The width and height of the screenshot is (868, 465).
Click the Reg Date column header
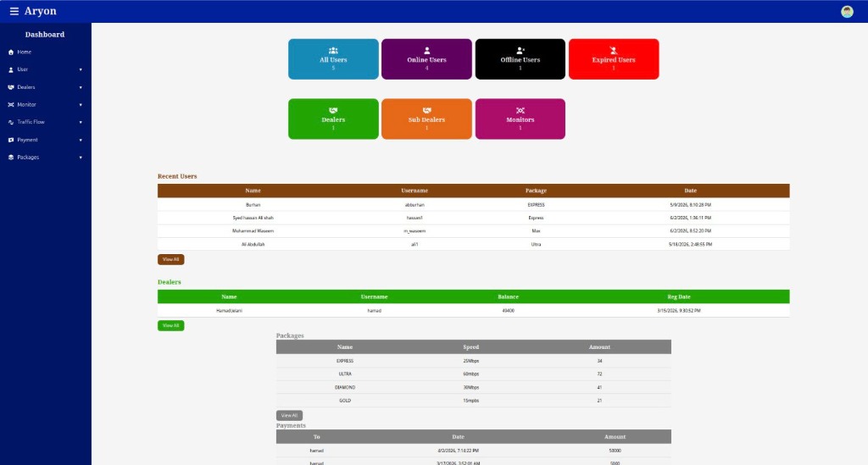click(x=679, y=297)
